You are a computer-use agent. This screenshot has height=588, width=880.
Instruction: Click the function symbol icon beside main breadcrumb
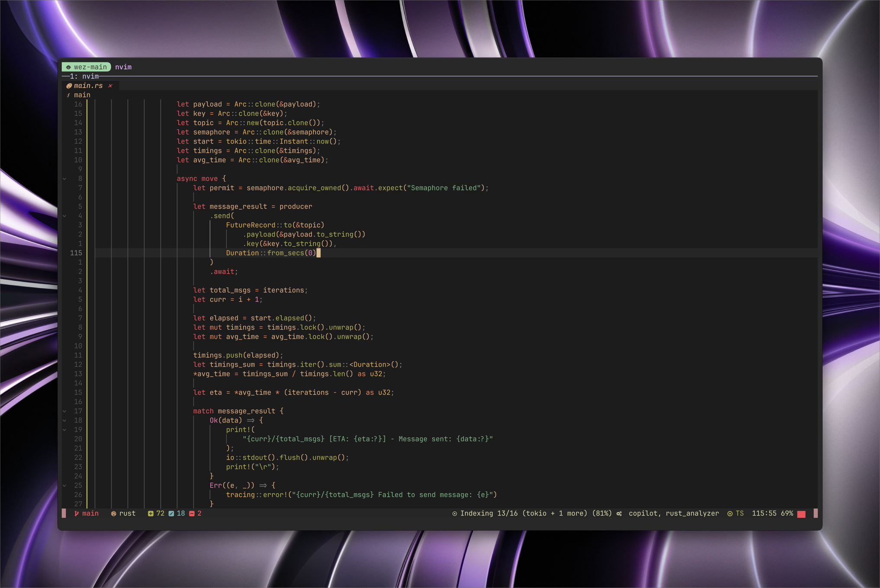point(68,95)
